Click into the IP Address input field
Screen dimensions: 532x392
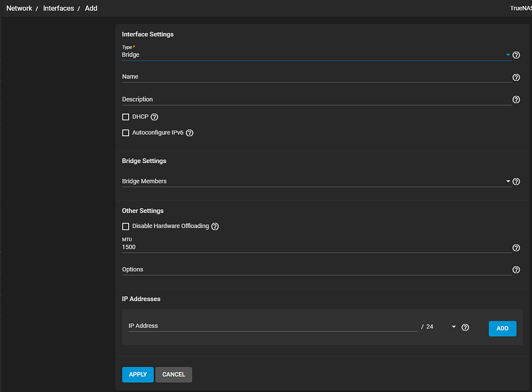point(273,326)
